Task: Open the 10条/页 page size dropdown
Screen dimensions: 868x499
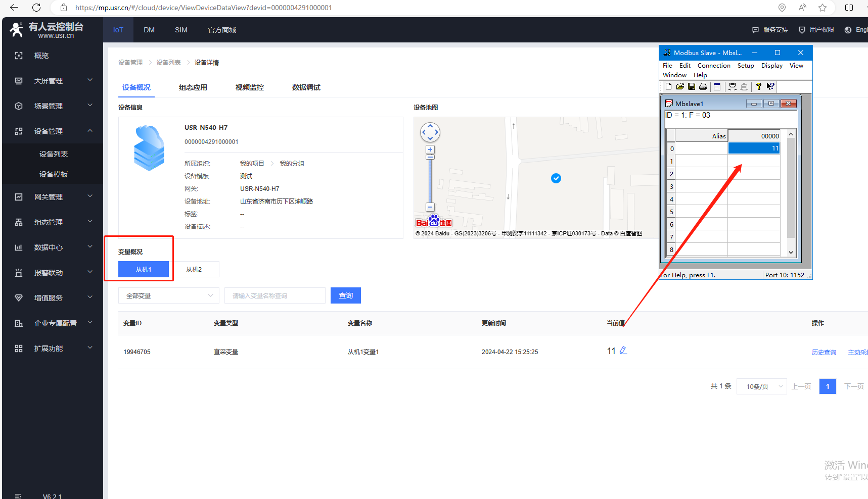Action: (x=761, y=386)
